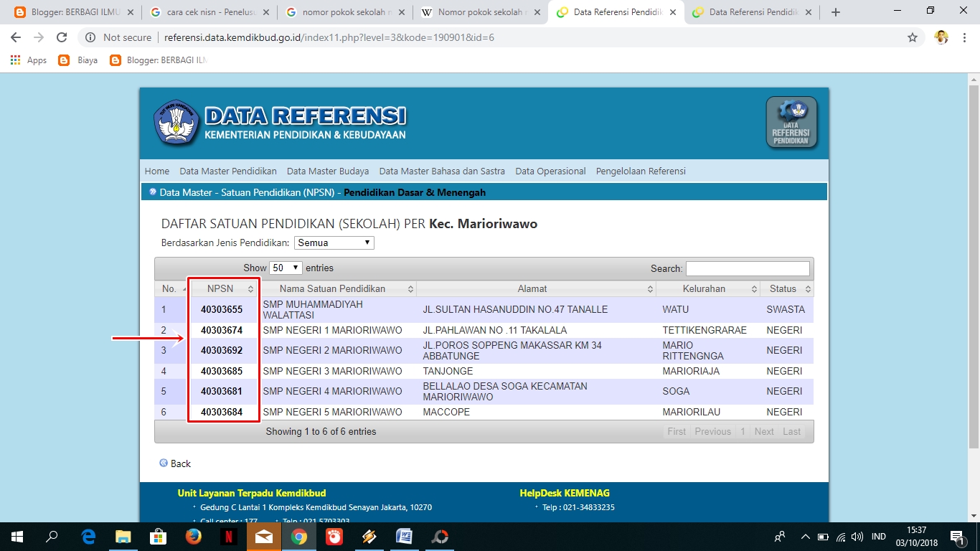Open Microsoft Word from the taskbar

click(404, 537)
